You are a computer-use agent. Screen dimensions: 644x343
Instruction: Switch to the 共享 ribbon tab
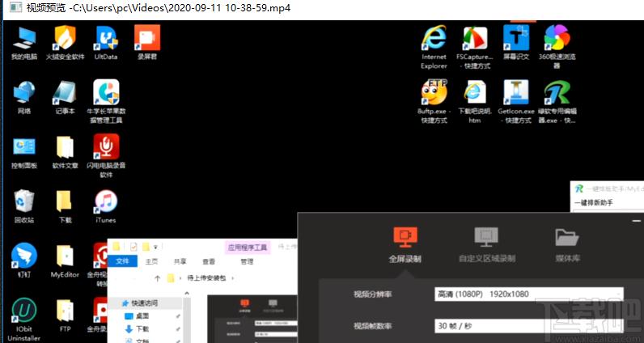(180, 261)
